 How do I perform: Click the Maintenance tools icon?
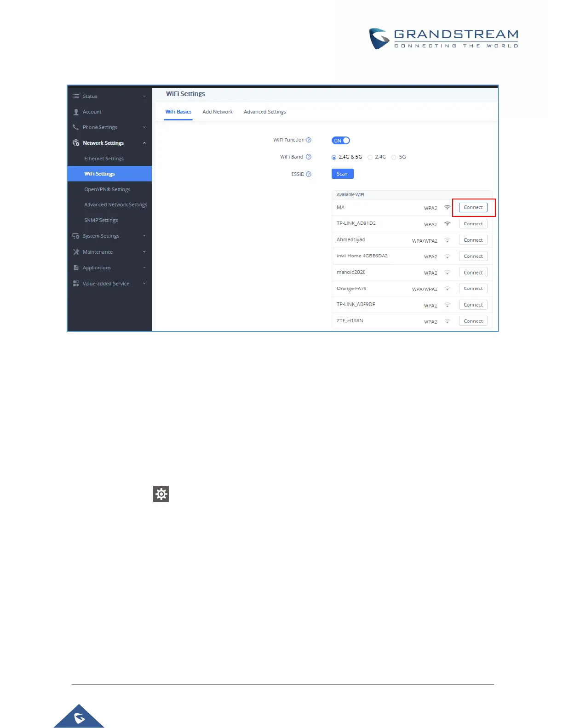click(76, 252)
